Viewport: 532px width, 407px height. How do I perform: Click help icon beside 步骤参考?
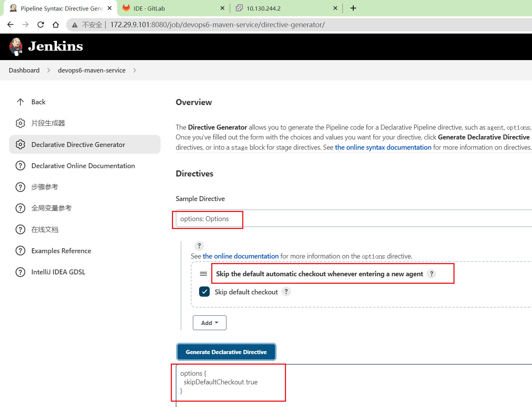coord(20,187)
